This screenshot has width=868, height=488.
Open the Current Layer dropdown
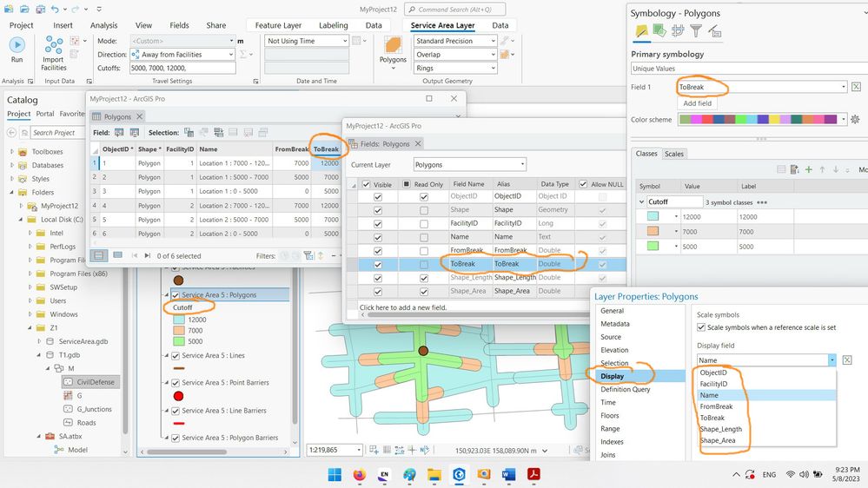click(469, 164)
